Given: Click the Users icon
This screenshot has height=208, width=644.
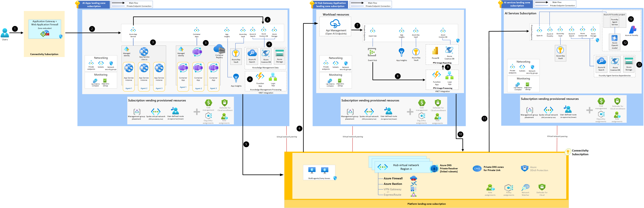Looking at the screenshot, I should pos(5,33).
